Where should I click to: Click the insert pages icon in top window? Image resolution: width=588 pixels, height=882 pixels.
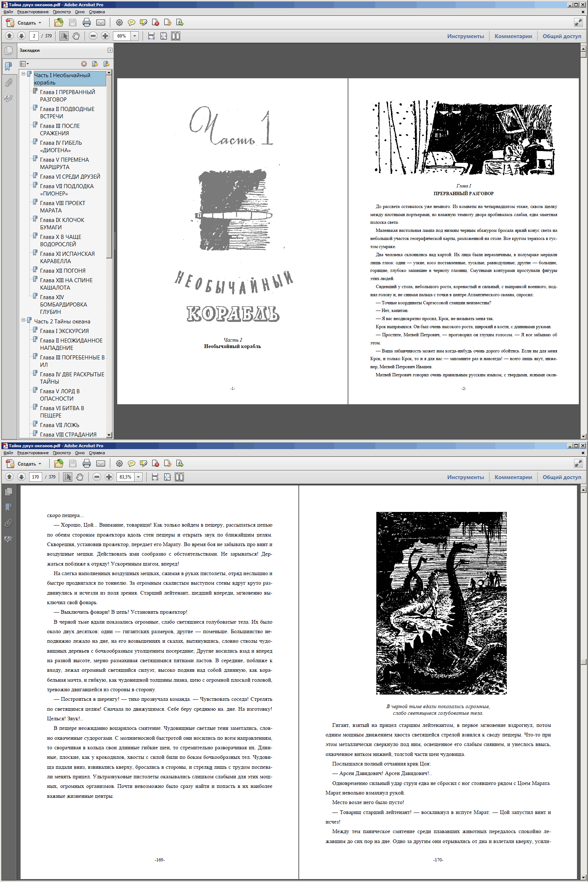coord(180,22)
